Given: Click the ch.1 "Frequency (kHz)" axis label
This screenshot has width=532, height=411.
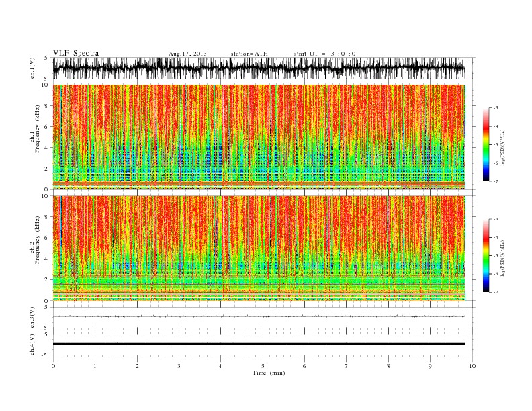Looking at the screenshot, I should 37,129.
